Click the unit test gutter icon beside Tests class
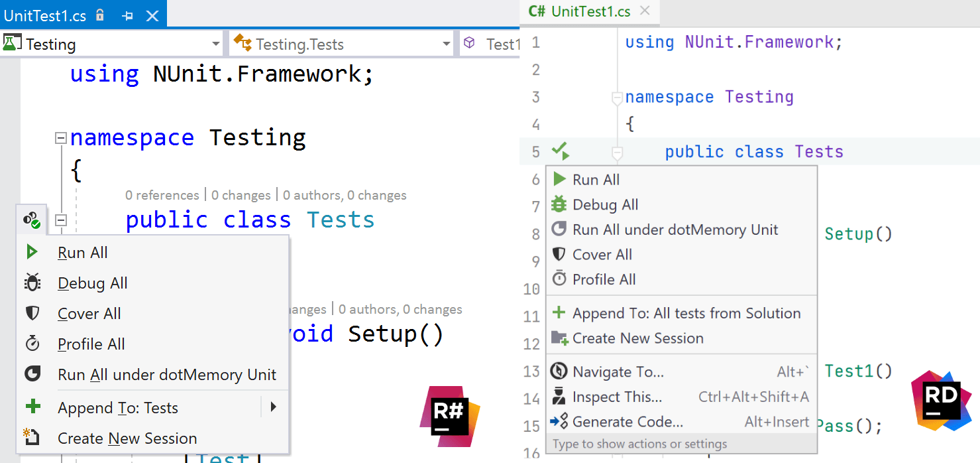 coord(31,220)
